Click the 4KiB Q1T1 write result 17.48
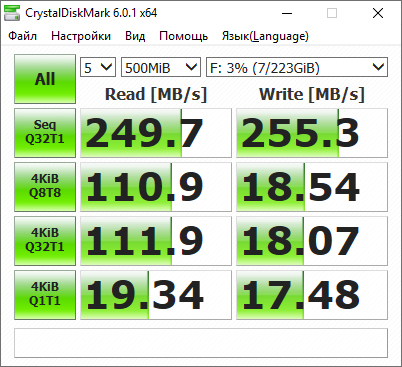Image resolution: width=402 pixels, height=367 pixels. (x=312, y=295)
